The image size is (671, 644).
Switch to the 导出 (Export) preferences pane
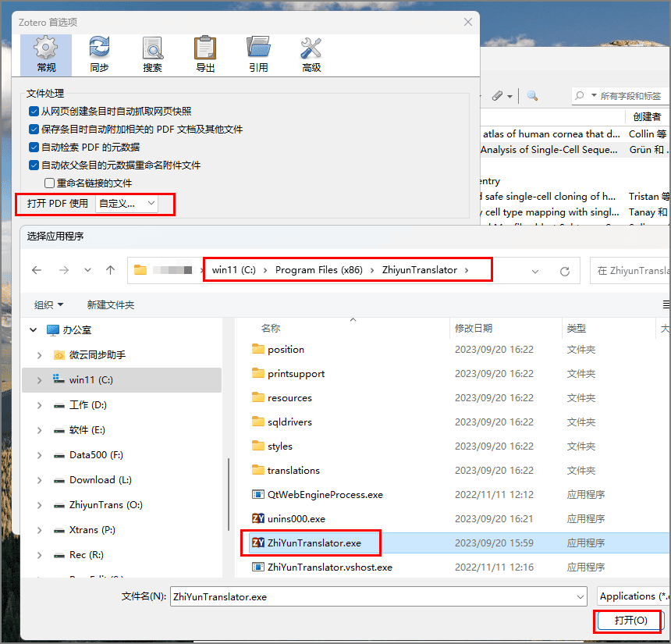click(205, 54)
